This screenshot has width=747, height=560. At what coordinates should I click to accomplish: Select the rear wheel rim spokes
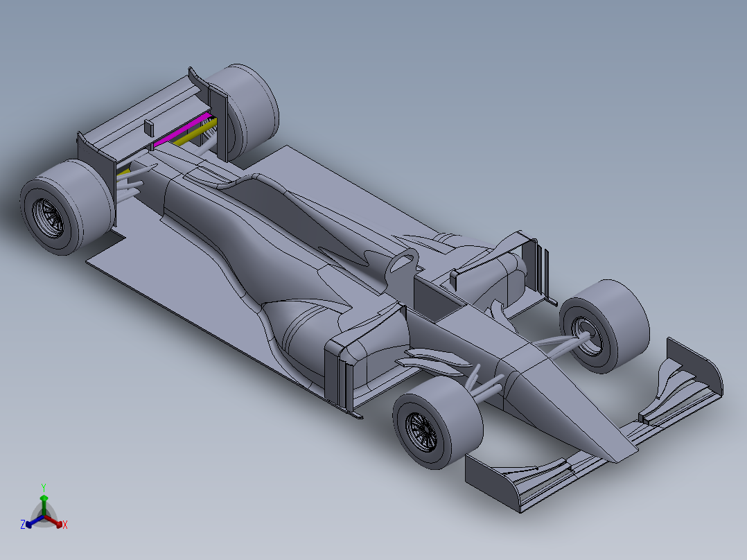pyautogui.click(x=50, y=216)
